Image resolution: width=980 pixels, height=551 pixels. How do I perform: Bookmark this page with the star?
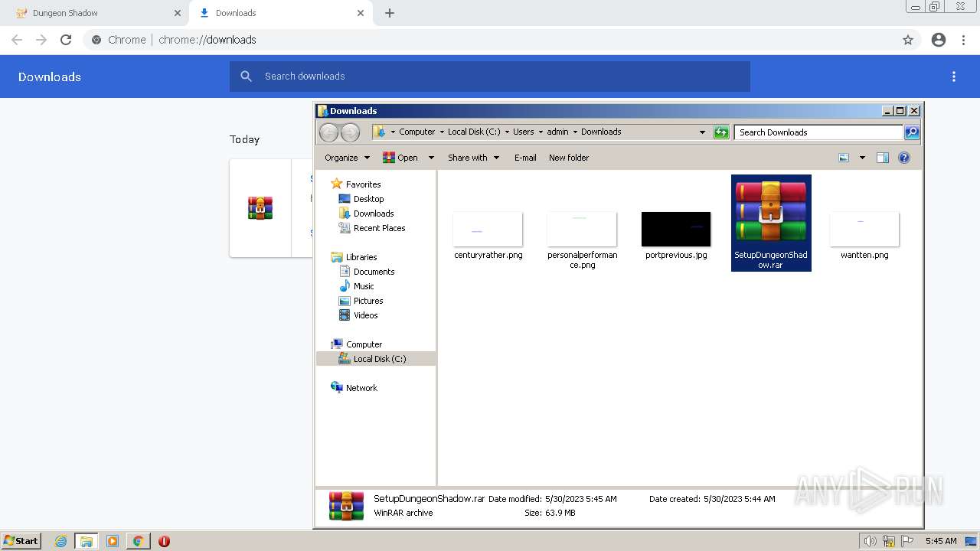908,40
